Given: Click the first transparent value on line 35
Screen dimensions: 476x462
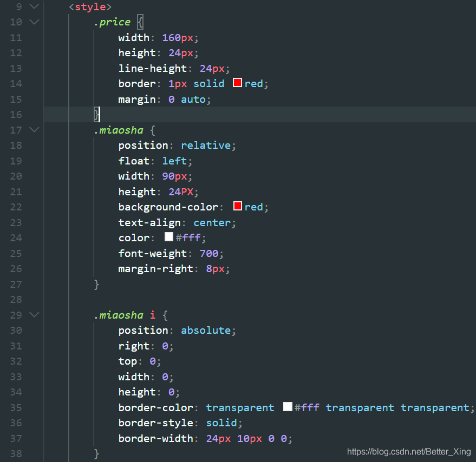Looking at the screenshot, I should pyautogui.click(x=240, y=408).
